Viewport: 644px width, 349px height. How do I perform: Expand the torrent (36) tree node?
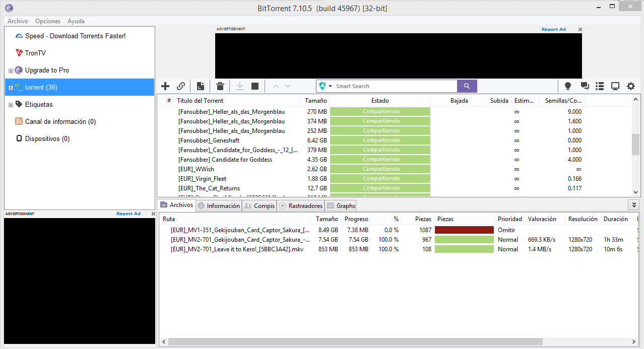point(11,88)
